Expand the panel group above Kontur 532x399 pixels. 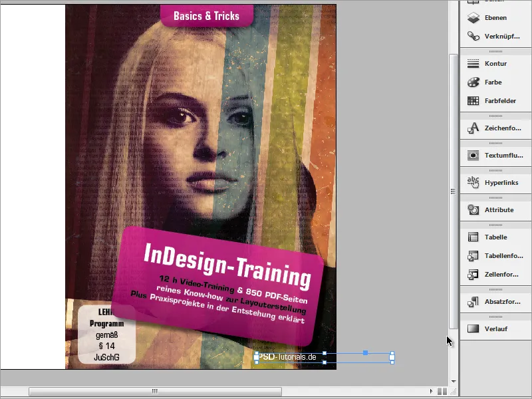495,51
